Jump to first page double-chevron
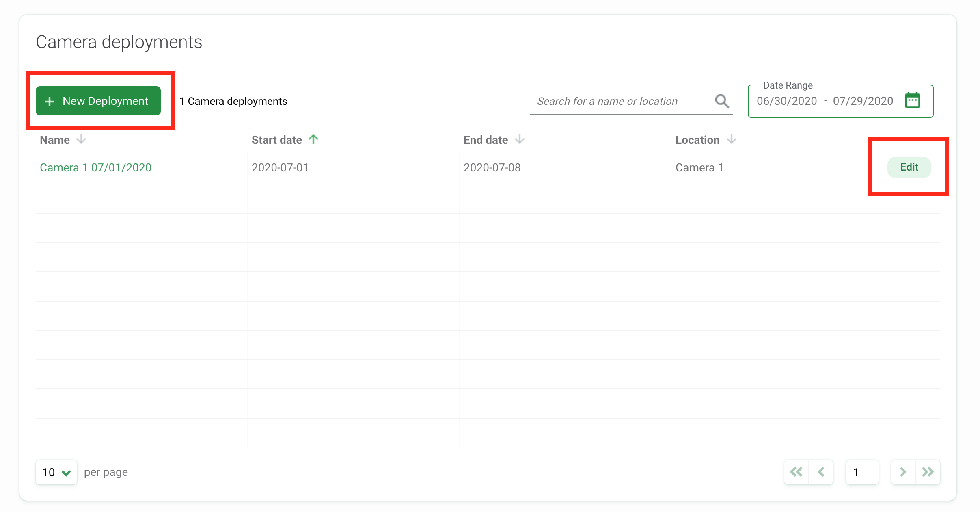Image resolution: width=980 pixels, height=512 pixels. point(796,472)
